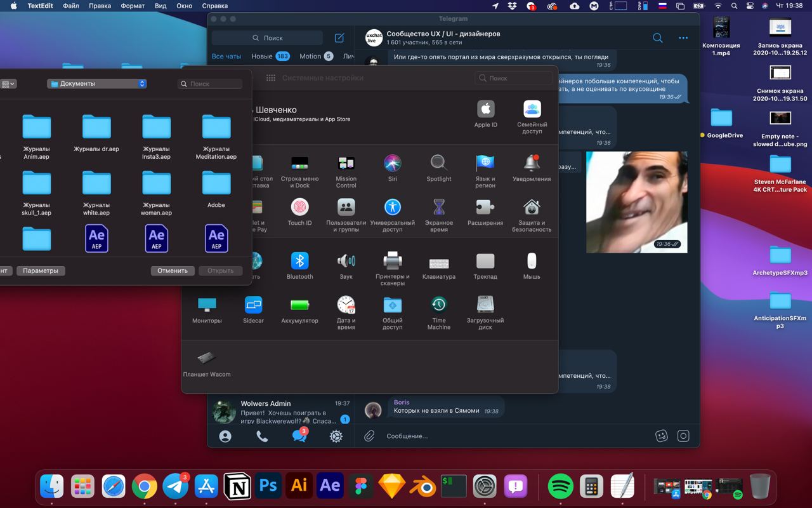Open Аккумулятор battery settings
812x508 pixels.
click(x=299, y=309)
